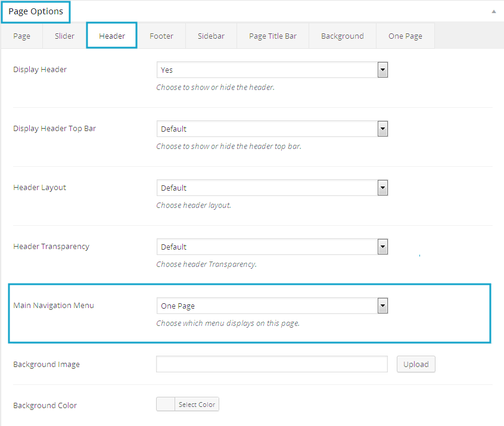Open the Background tab

342,36
